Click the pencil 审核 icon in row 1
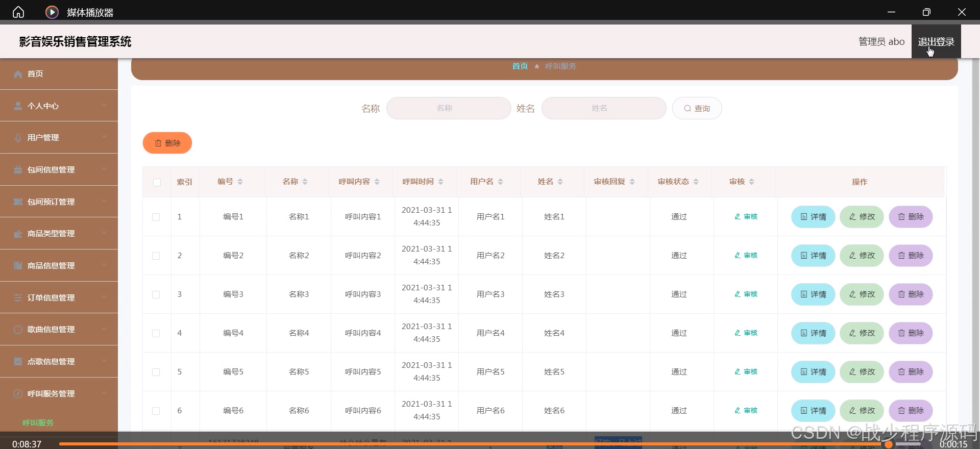Screen dimensions: 980x449 738,216
